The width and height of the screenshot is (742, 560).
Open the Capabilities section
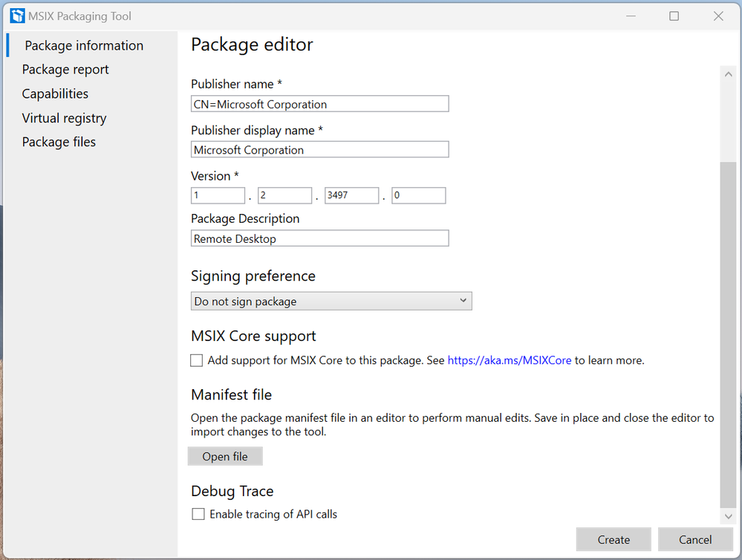coord(55,94)
